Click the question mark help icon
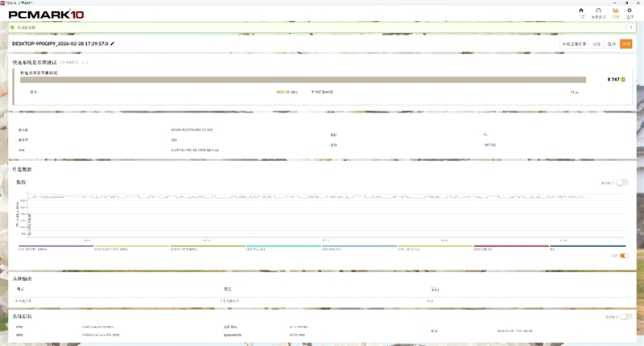This screenshot has height=346, width=644. (x=631, y=27)
